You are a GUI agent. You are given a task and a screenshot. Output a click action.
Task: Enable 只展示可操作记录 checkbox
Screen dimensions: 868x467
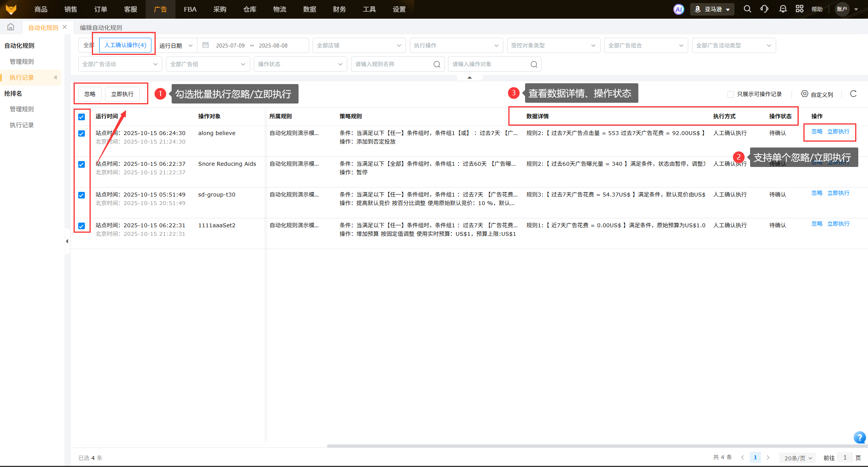[731, 94]
